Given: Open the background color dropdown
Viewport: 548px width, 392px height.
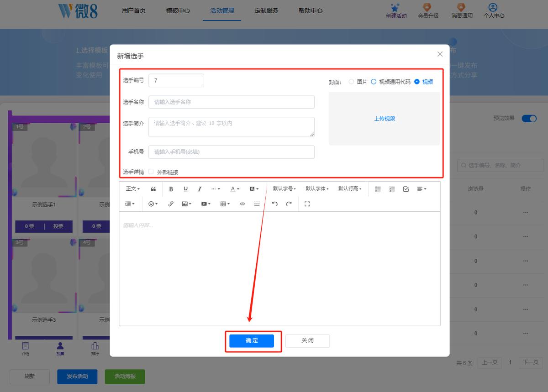Looking at the screenshot, I should [x=254, y=189].
